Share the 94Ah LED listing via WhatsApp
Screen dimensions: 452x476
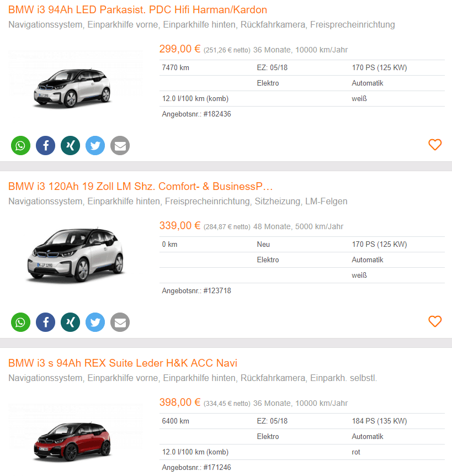[20, 145]
